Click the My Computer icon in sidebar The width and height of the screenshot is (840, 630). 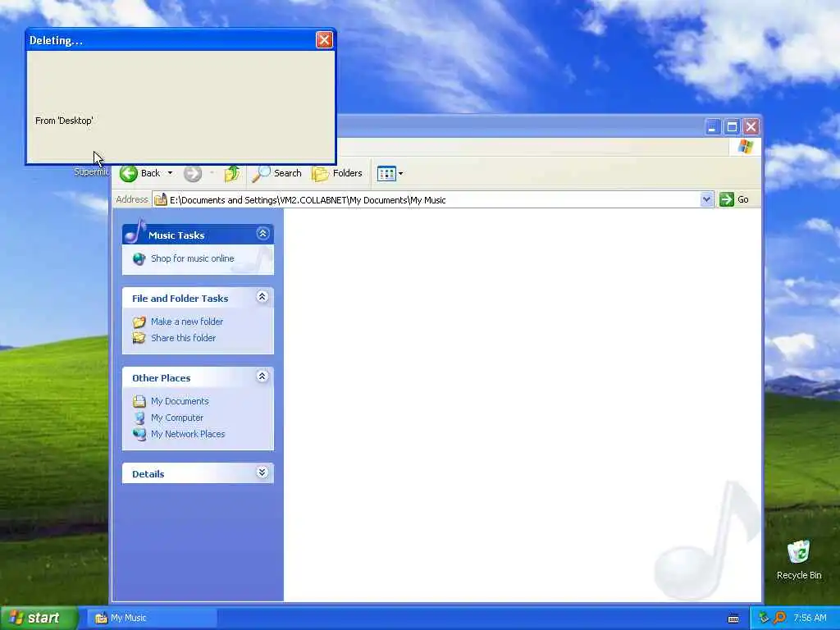[139, 418]
